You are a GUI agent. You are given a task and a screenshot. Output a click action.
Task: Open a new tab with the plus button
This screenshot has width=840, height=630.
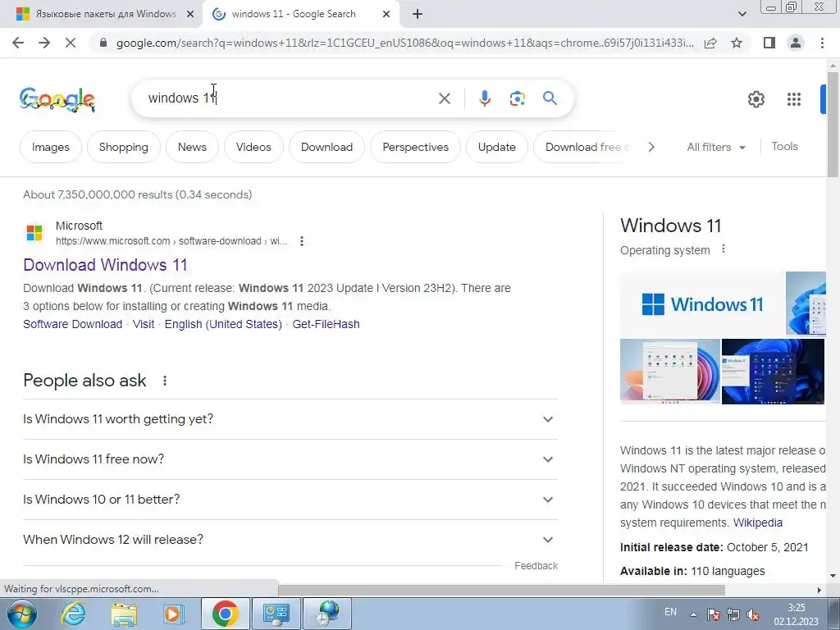(418, 14)
